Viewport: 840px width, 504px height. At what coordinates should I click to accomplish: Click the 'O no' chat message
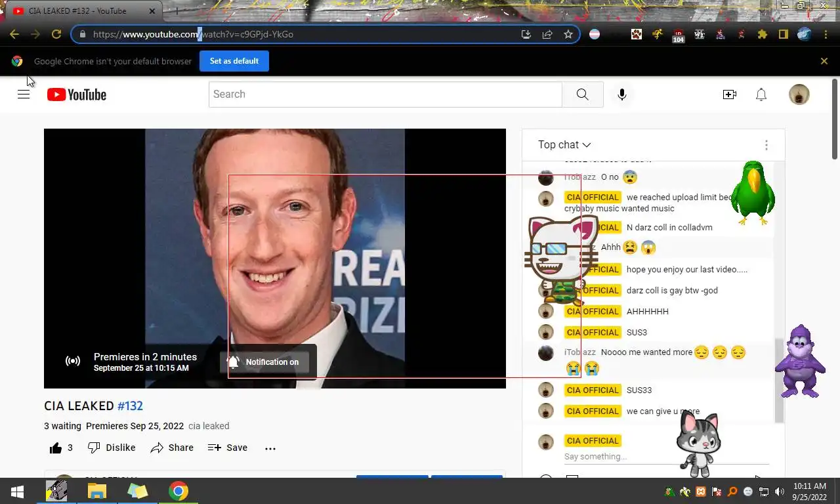pos(610,177)
